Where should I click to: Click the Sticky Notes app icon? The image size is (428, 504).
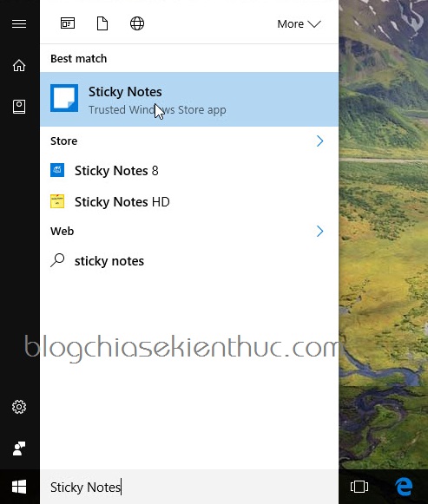[64, 98]
